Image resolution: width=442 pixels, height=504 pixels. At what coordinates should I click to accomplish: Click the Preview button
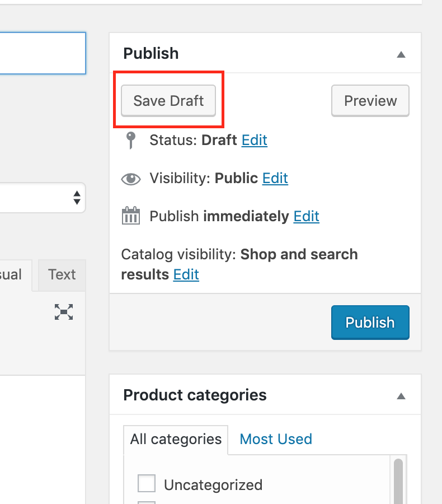coord(370,101)
